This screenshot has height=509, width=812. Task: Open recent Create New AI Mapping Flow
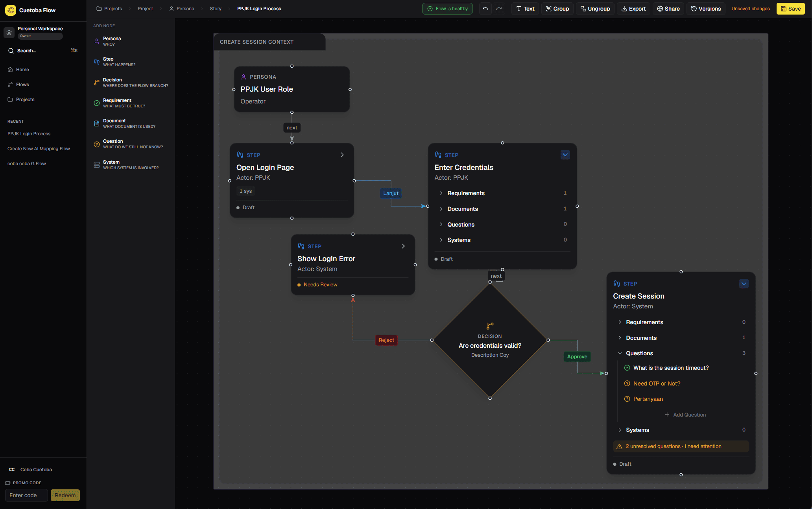[39, 149]
